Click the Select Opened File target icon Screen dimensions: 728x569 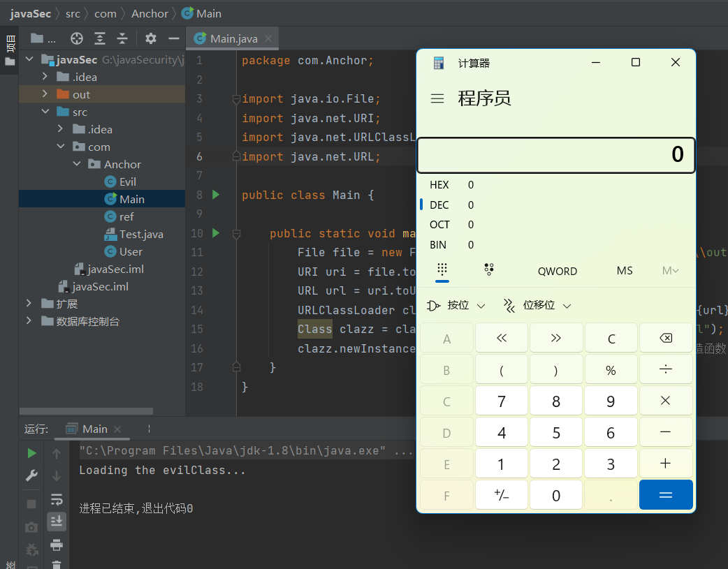click(x=77, y=38)
